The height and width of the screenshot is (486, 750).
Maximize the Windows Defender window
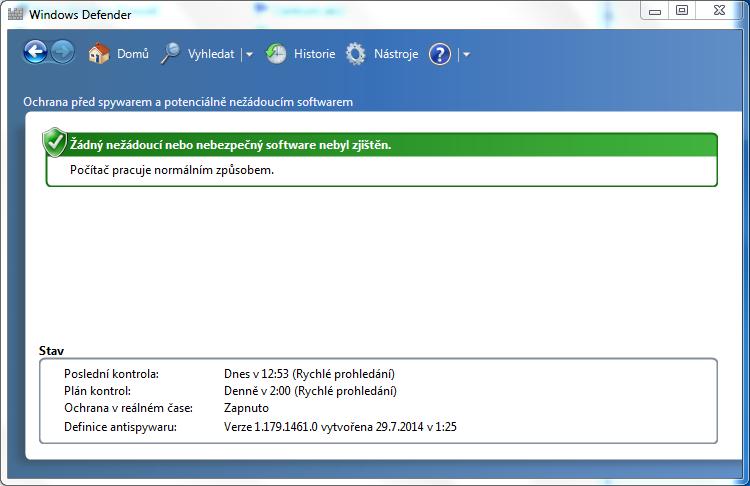[x=682, y=10]
